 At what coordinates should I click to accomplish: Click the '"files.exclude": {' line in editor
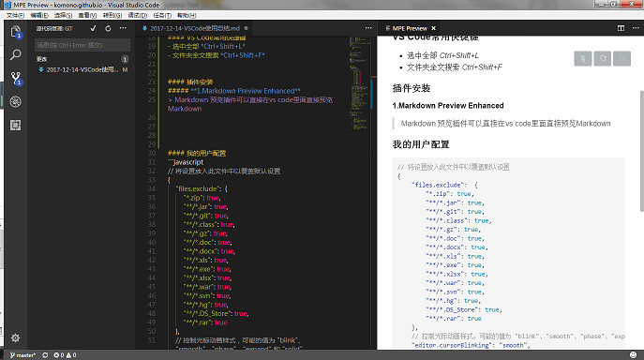tap(202, 188)
